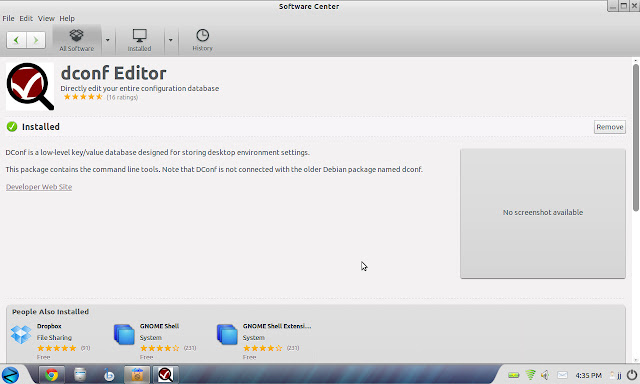
Task: Click the power button in tray
Action: [632, 375]
